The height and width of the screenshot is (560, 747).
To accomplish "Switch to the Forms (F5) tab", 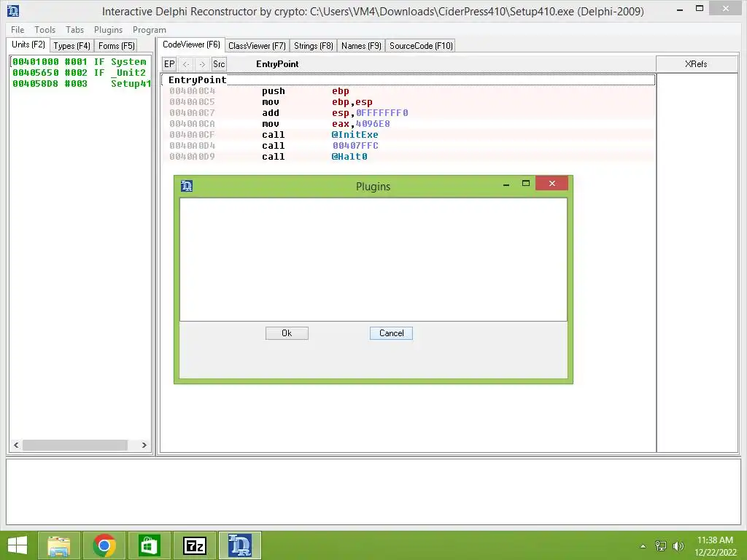I will click(x=116, y=46).
